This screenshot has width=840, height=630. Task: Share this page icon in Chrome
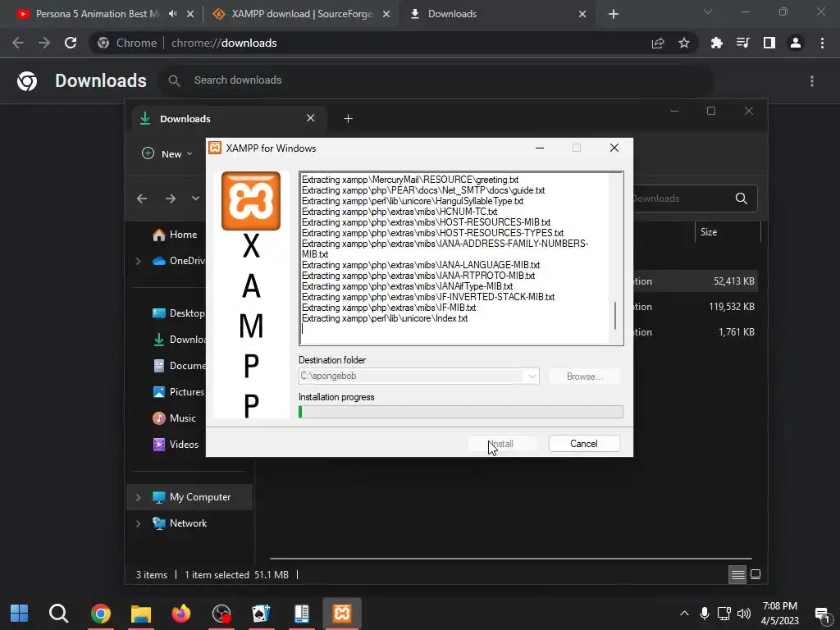click(658, 43)
